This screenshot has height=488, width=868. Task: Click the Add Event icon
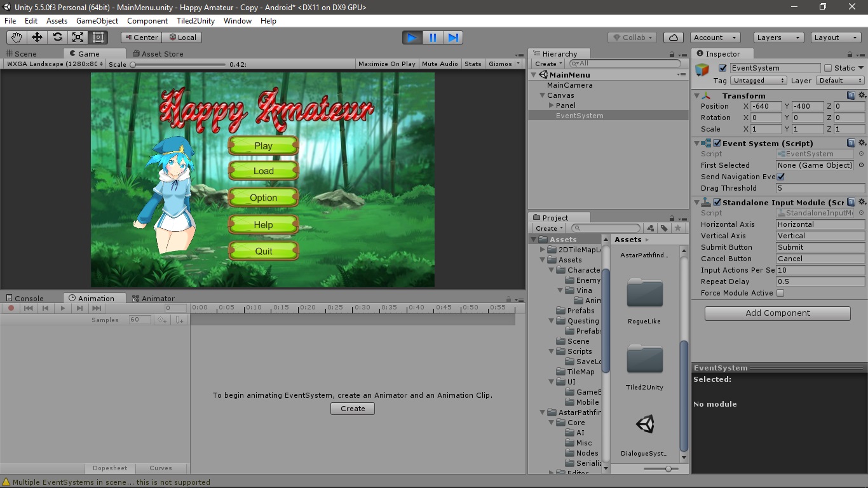180,320
